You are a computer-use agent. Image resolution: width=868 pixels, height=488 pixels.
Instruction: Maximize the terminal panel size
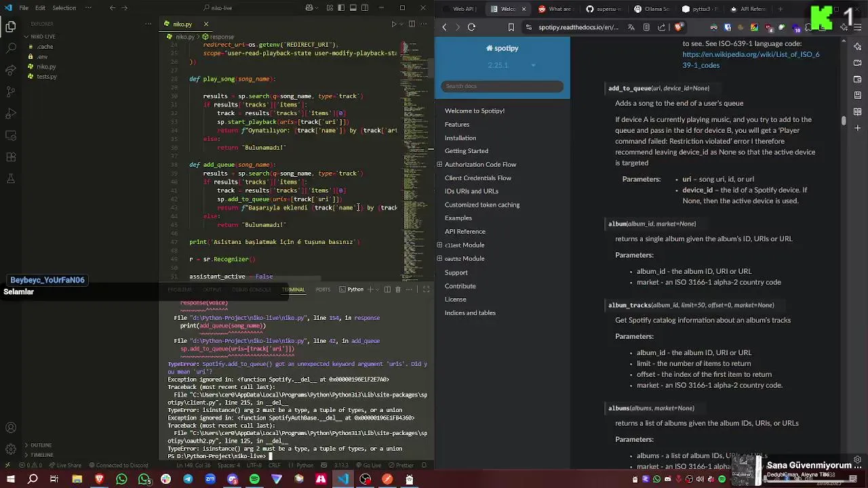coord(426,289)
